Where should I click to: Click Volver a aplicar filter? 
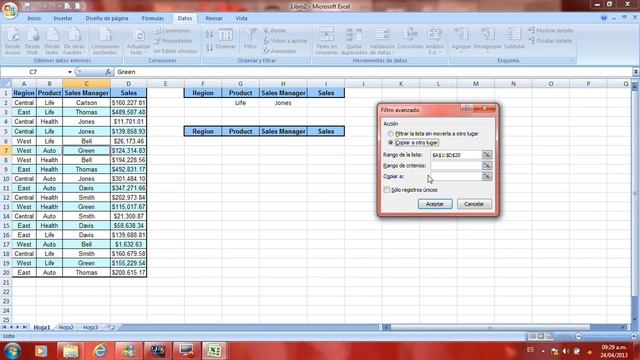pos(285,41)
